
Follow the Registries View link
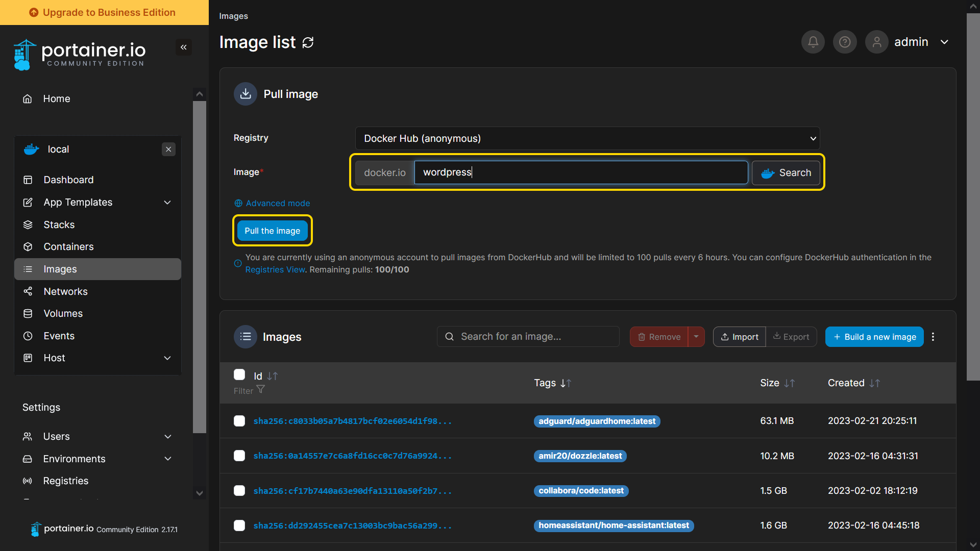click(x=275, y=270)
